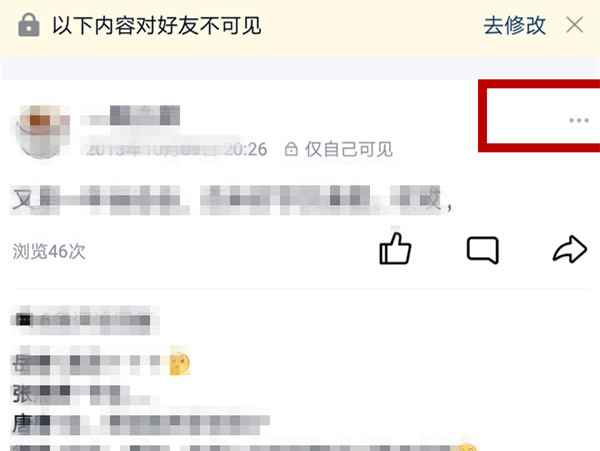
Task: Open the three-dots more options menu
Action: (x=579, y=120)
